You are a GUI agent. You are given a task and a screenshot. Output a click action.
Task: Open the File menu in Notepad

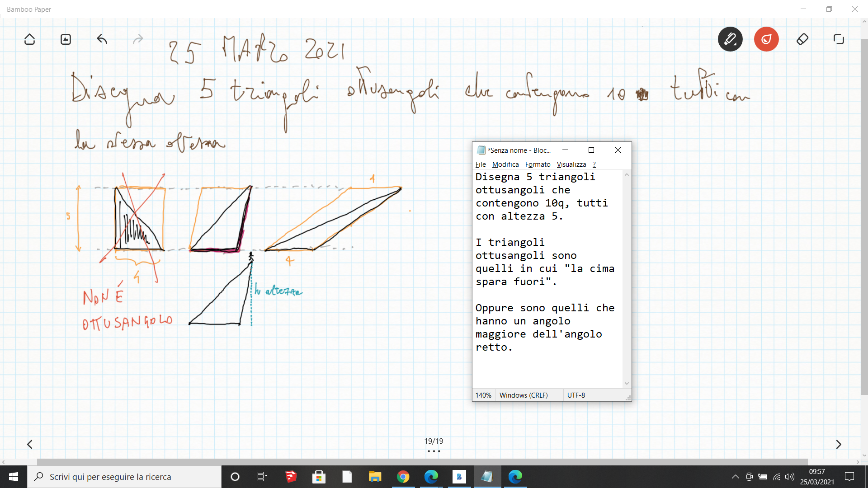coord(481,164)
